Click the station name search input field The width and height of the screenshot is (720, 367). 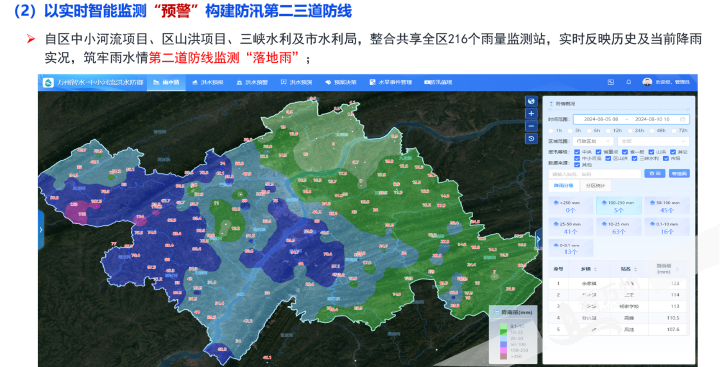pos(595,174)
